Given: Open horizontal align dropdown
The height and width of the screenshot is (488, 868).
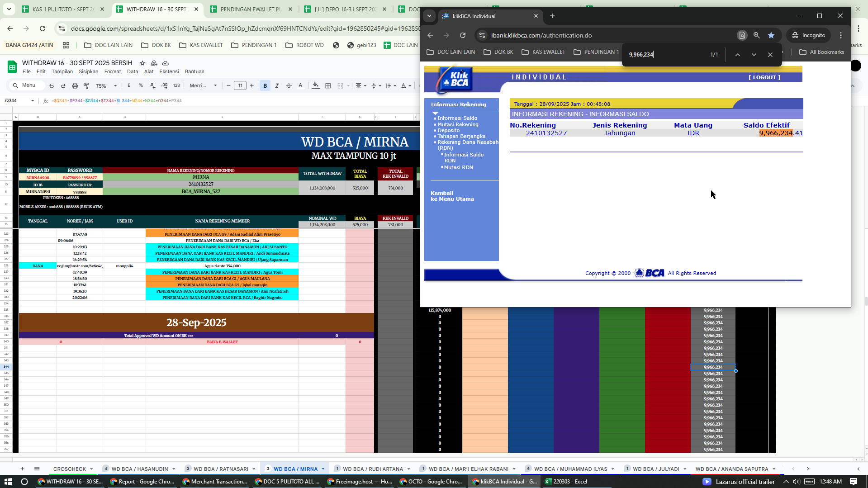Looking at the screenshot, I should (360, 85).
